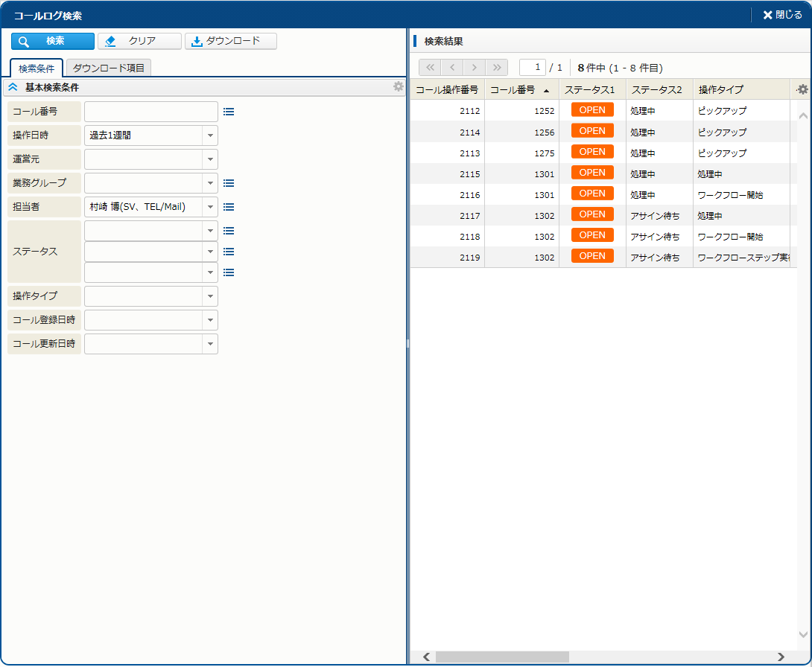
Task: Open settings gear in 基本検索条件 header
Action: point(399,87)
